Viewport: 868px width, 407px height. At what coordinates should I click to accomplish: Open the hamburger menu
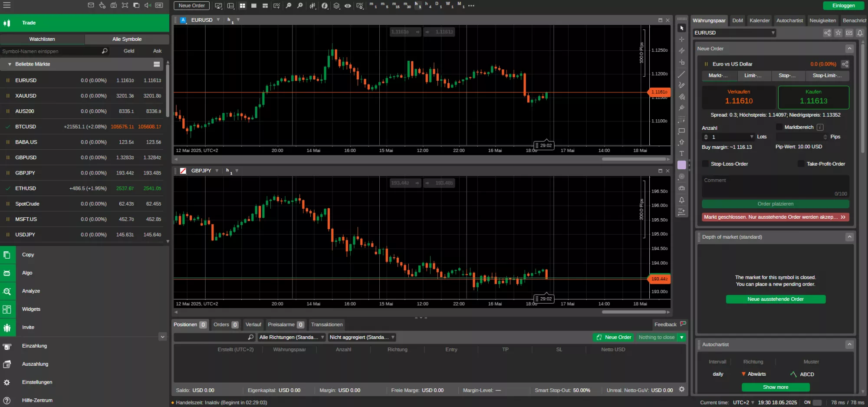pos(7,5)
